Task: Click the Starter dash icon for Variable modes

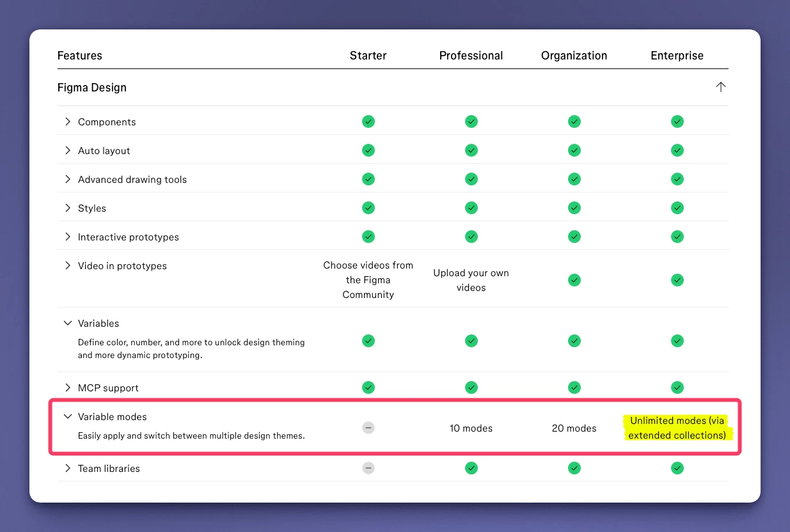Action: (368, 428)
